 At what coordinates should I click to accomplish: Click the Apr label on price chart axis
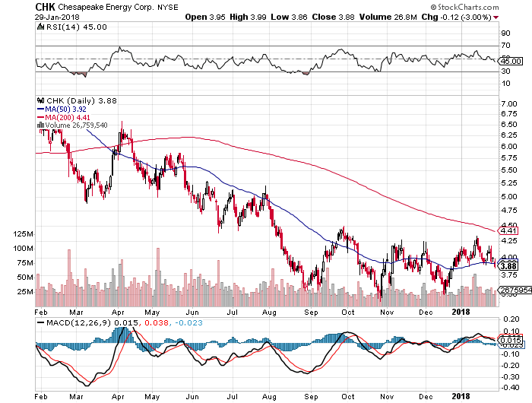point(118,312)
